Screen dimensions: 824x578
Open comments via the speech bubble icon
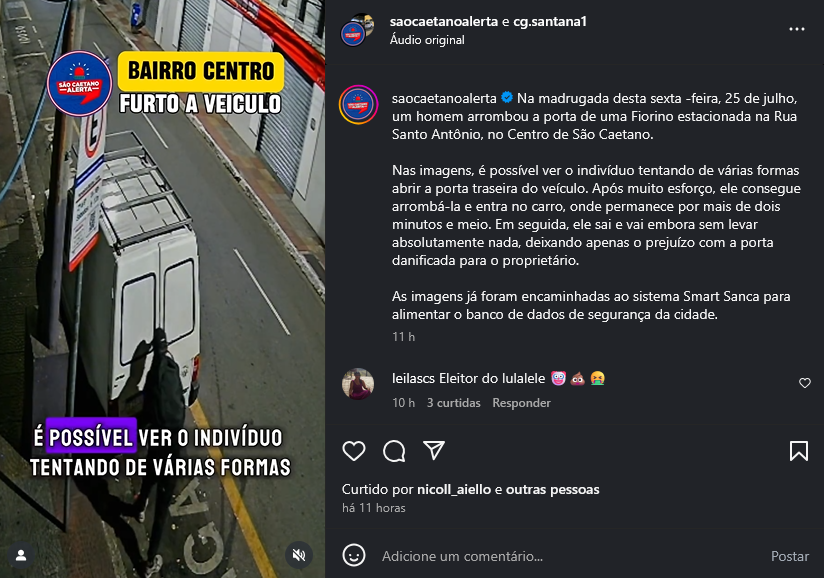click(394, 451)
